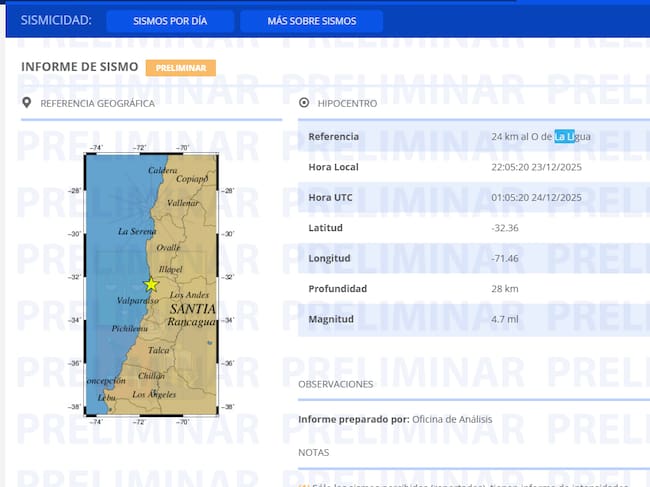
Task: Click Valparaíso label on the map
Action: tap(138, 300)
